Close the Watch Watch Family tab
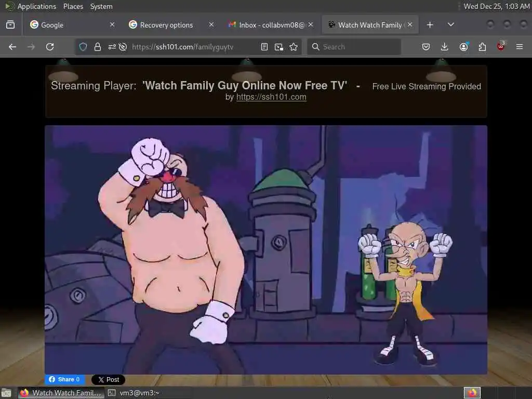532x399 pixels. 410,25
